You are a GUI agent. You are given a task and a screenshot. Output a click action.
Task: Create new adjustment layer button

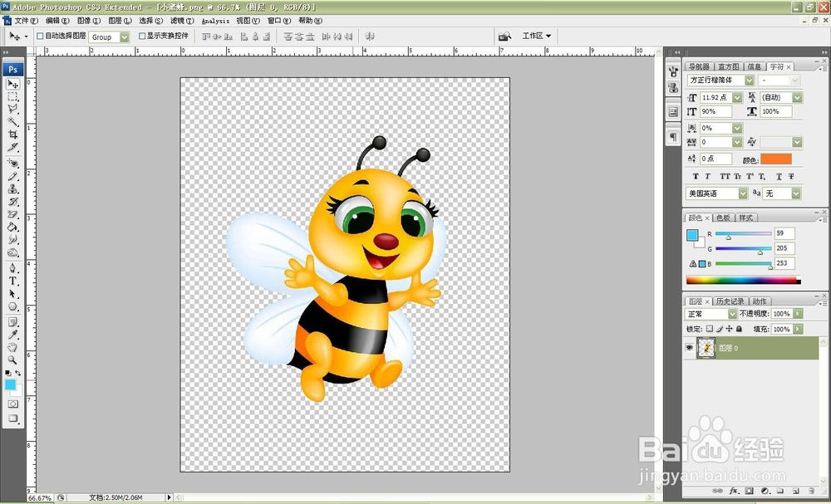(x=765, y=491)
